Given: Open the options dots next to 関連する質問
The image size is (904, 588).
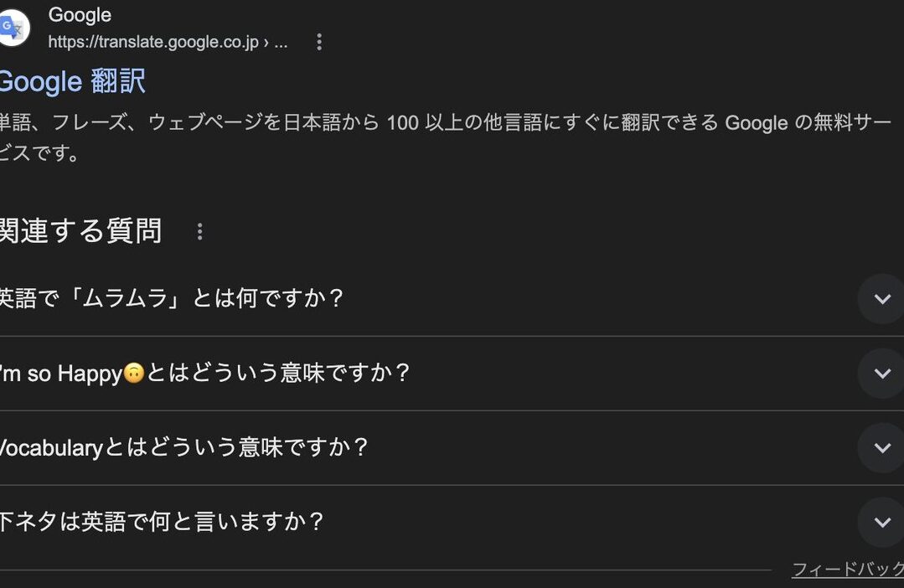Looking at the screenshot, I should (x=199, y=231).
